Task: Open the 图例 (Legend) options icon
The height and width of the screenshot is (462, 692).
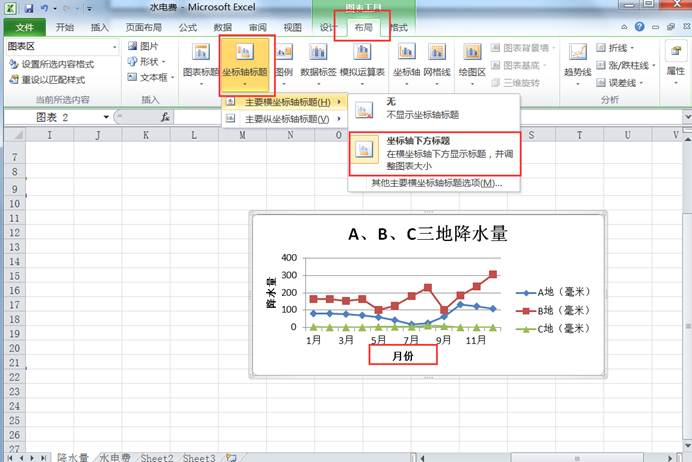Action: coord(284,60)
